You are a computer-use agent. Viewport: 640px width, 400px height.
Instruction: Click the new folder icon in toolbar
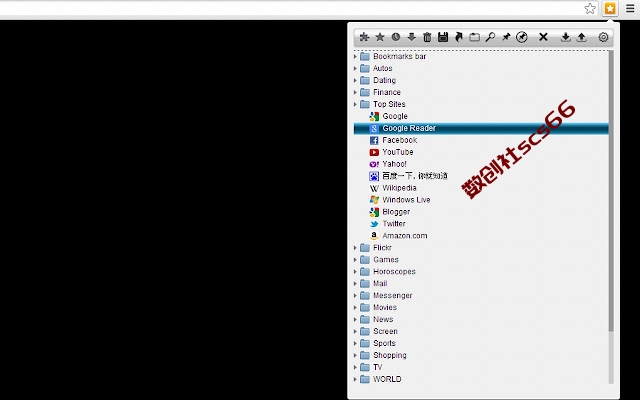pyautogui.click(x=474, y=37)
